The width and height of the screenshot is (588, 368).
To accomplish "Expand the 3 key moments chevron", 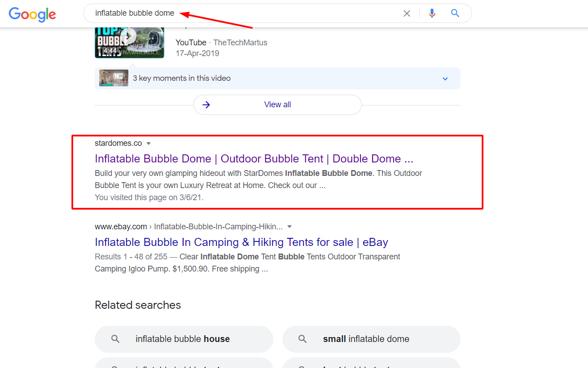I will point(445,79).
